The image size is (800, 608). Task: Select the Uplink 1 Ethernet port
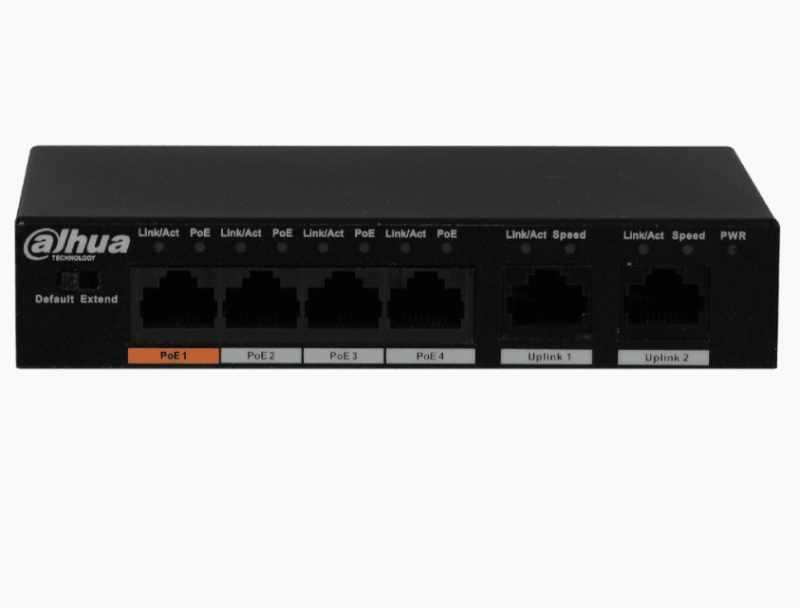coord(547,300)
